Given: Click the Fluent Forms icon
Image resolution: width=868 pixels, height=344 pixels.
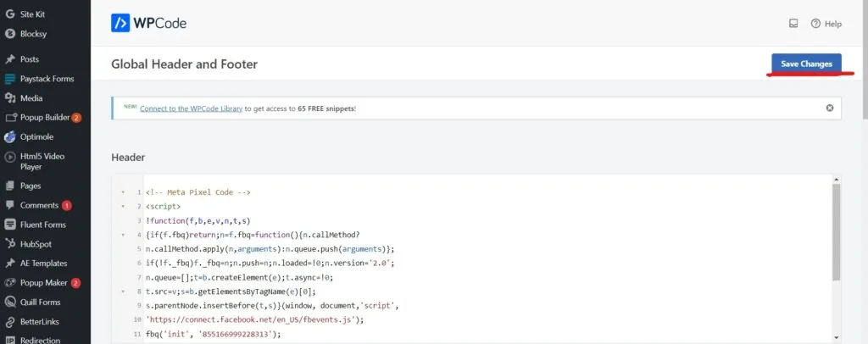Looking at the screenshot, I should [10, 225].
